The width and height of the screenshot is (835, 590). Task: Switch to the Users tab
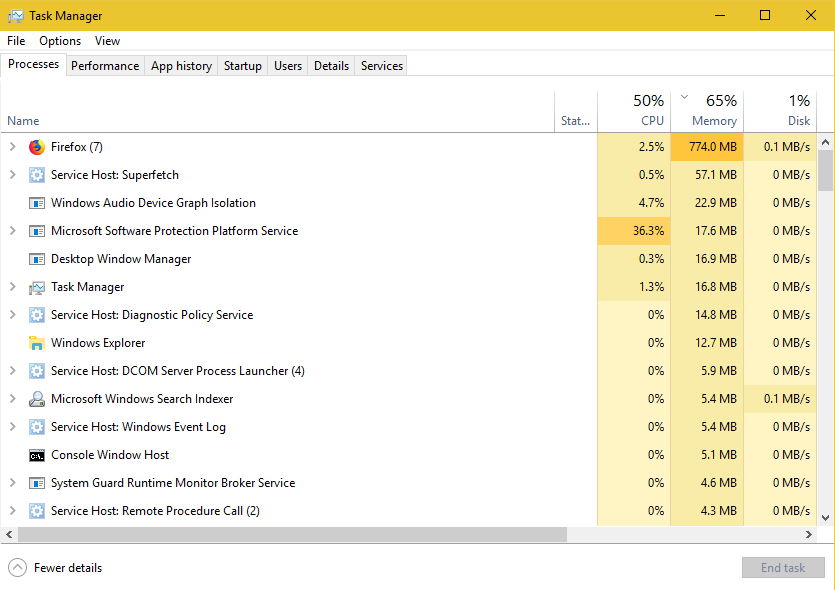click(x=288, y=66)
